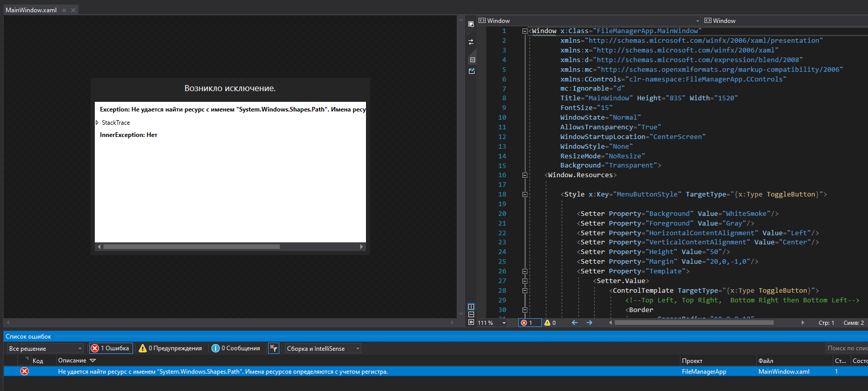
Task: Click the pop-out designer icon at top of split bar
Action: [471, 23]
